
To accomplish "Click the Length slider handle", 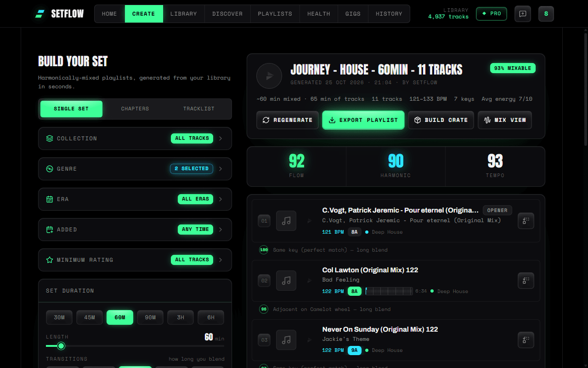I will [x=61, y=346].
